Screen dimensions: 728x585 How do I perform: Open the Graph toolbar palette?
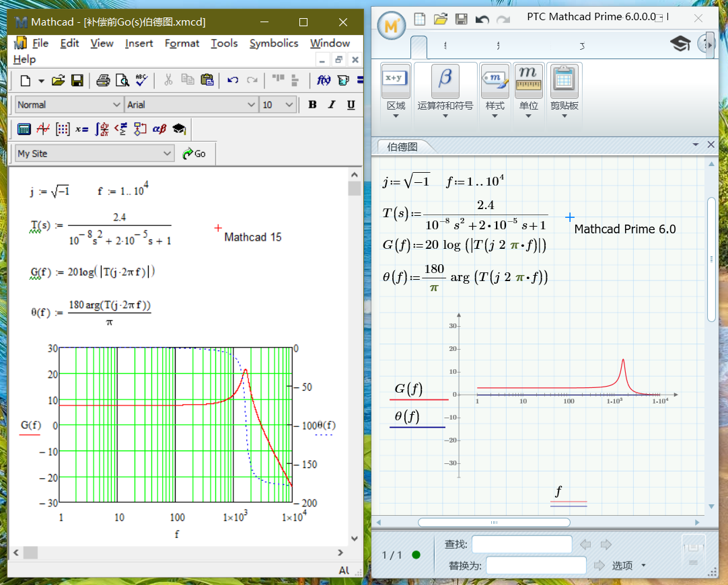click(43, 129)
